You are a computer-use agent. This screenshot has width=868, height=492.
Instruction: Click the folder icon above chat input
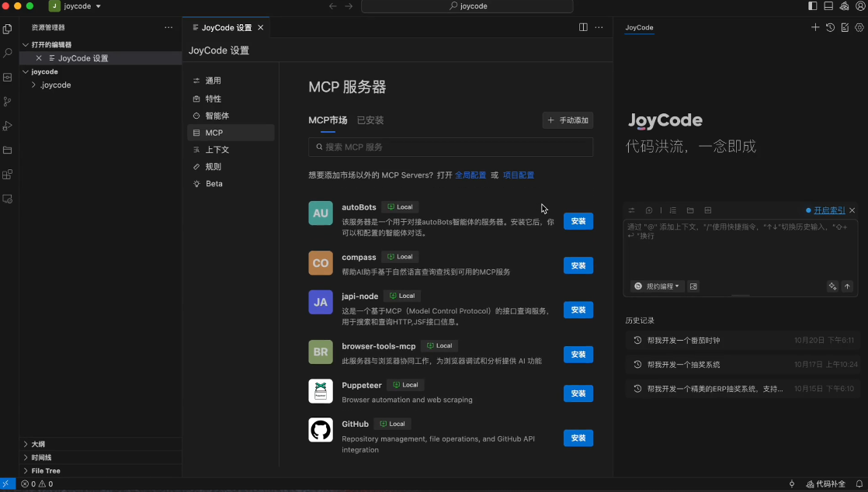click(690, 210)
